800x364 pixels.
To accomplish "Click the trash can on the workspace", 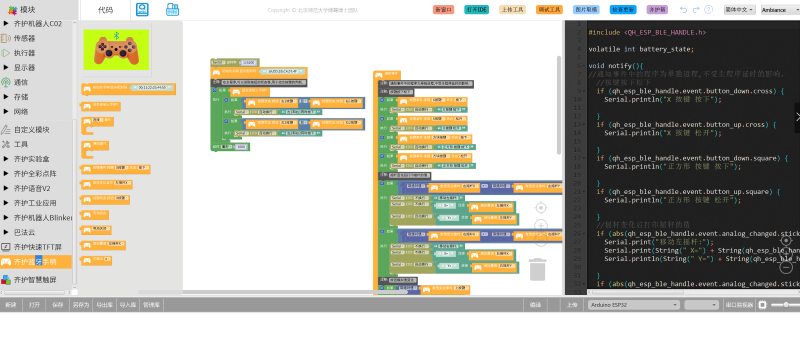I will pyautogui.click(x=538, y=269).
